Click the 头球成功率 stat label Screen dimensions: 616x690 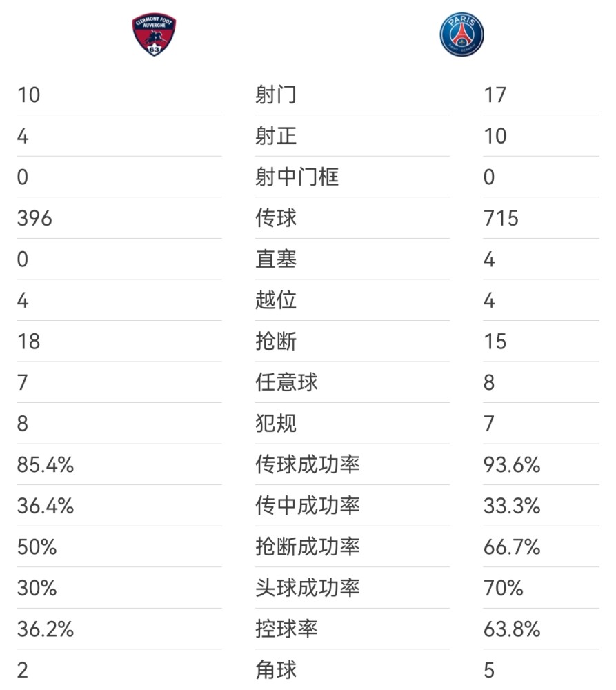click(308, 587)
